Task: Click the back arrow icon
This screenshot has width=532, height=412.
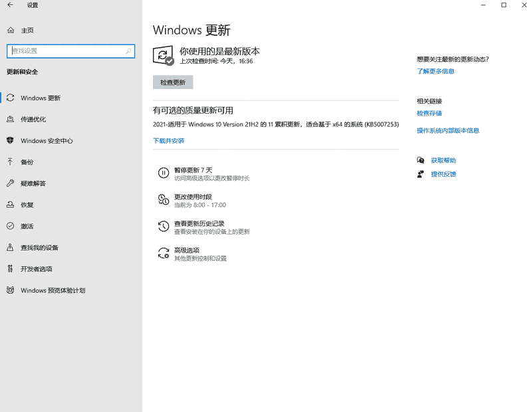Action: point(10,5)
